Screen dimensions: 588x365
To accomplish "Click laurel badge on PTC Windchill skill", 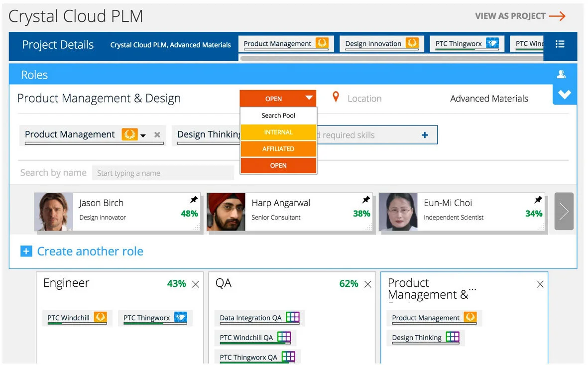I will (100, 317).
